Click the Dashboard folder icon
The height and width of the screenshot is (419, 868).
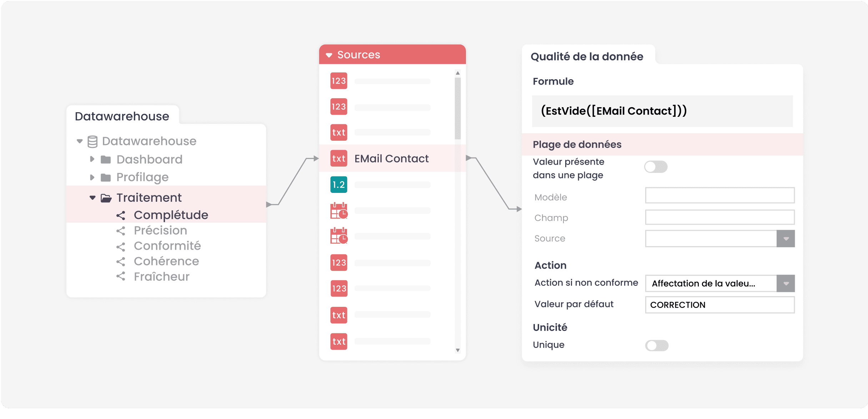click(106, 159)
